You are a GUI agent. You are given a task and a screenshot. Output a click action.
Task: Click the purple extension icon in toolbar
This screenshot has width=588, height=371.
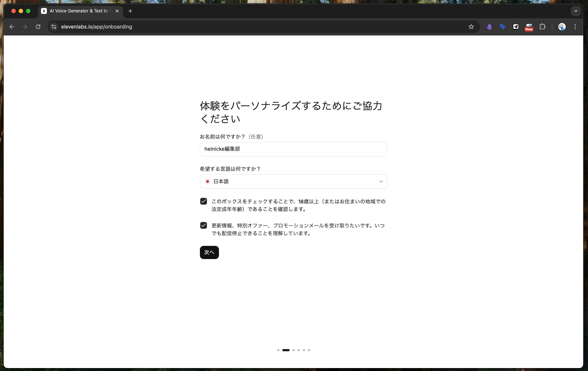[x=489, y=27]
